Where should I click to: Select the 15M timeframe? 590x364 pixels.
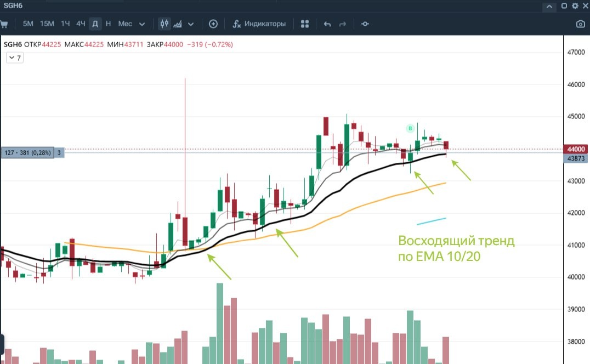[x=47, y=24]
